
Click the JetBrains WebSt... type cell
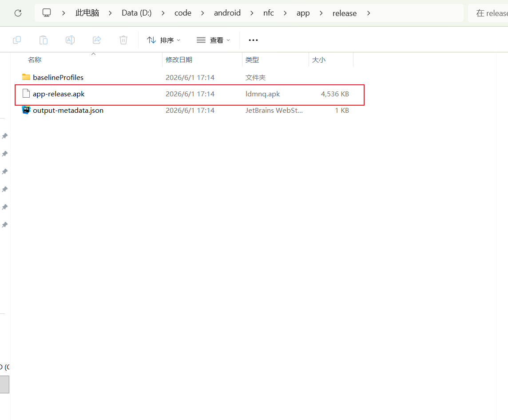coord(274,111)
